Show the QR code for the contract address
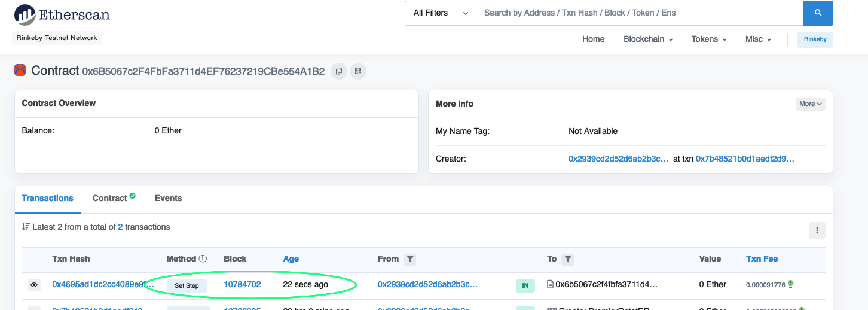The image size is (868, 310). pyautogui.click(x=358, y=71)
